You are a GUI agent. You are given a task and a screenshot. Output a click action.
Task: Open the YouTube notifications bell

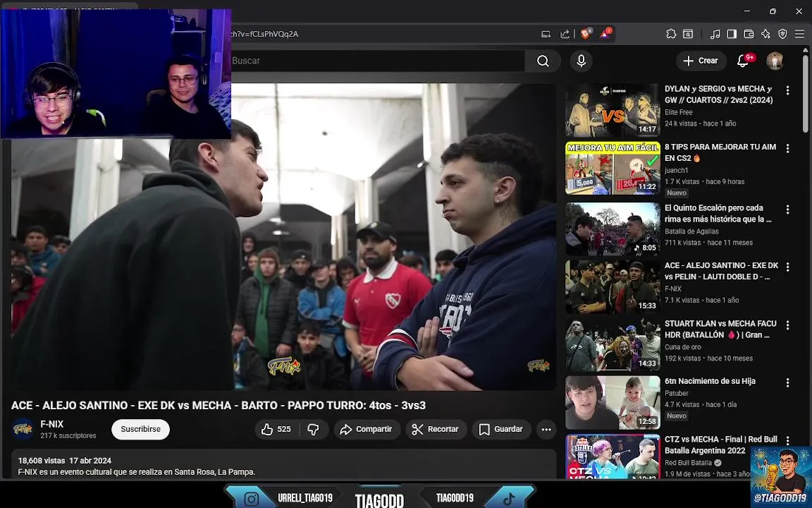(743, 61)
